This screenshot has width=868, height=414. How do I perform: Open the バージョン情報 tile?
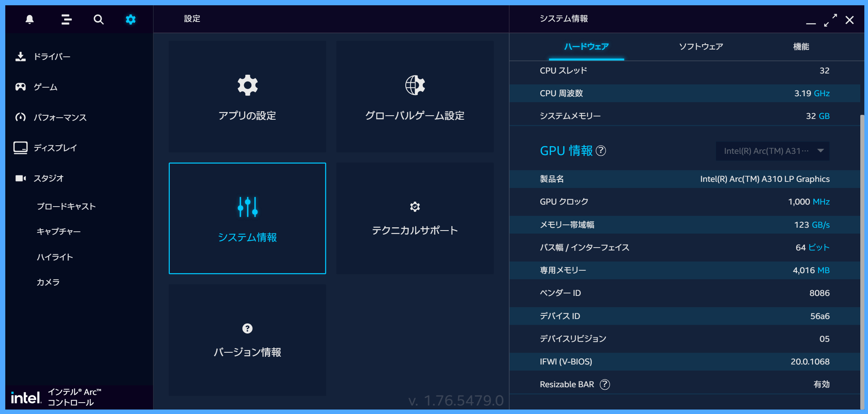click(247, 340)
